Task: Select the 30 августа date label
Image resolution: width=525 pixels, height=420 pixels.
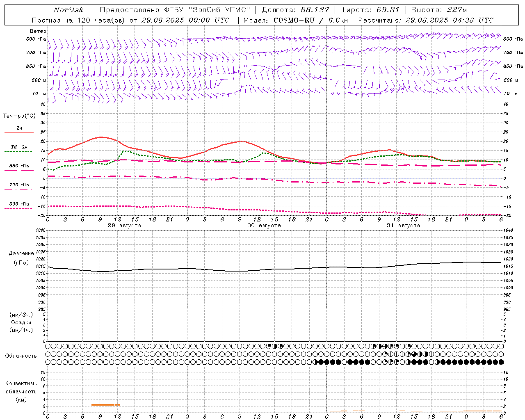Action: 264,226
